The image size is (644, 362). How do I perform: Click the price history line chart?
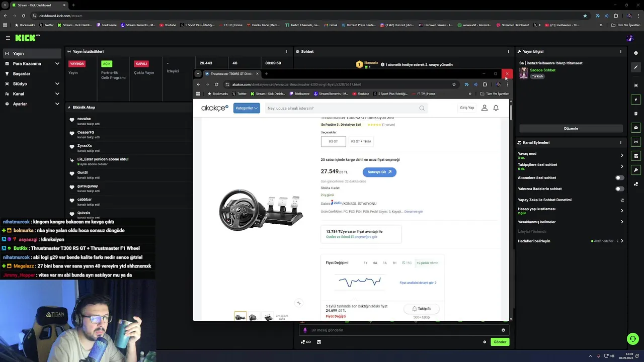(360, 282)
